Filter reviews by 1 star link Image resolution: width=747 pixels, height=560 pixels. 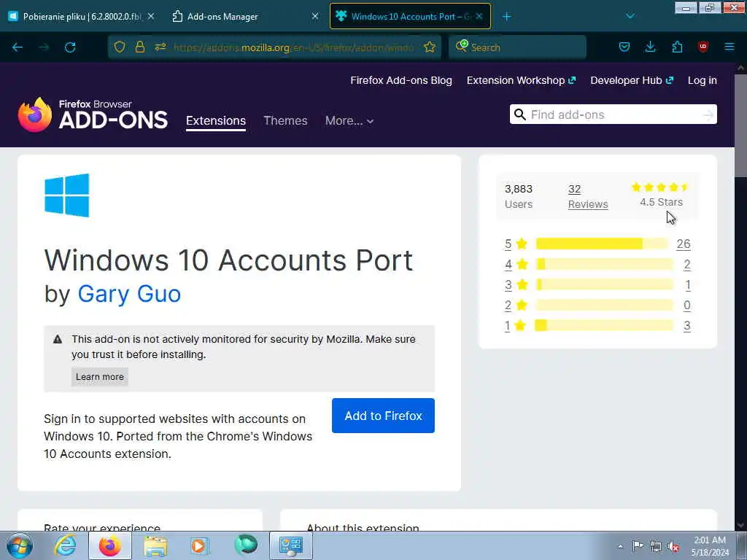pos(515,325)
